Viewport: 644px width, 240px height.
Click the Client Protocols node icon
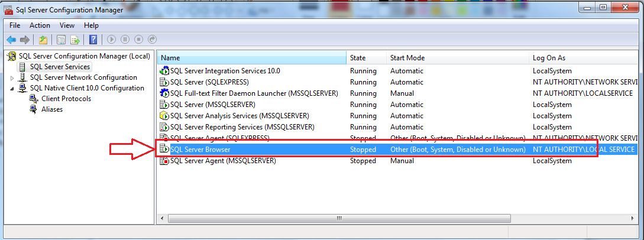[34, 99]
